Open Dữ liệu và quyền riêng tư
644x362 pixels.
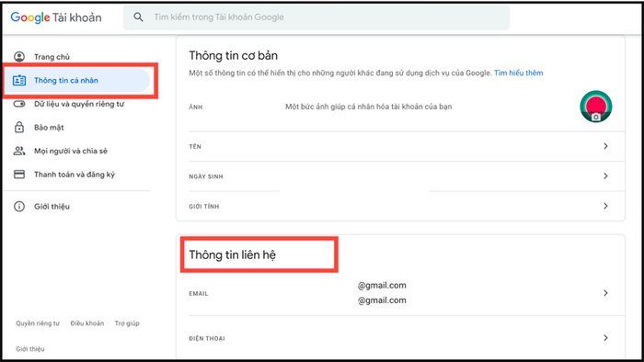tap(79, 104)
